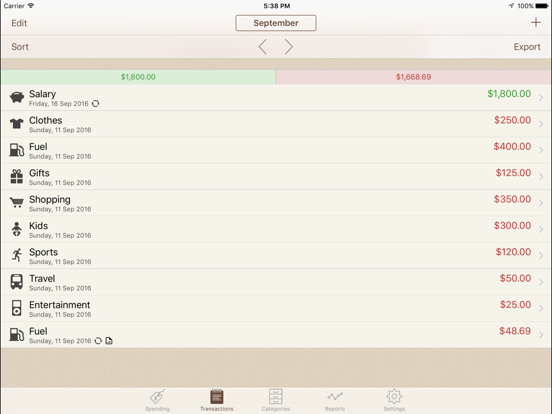Tap the green $1,800.00 income bar
552x414 pixels.
coord(138,77)
